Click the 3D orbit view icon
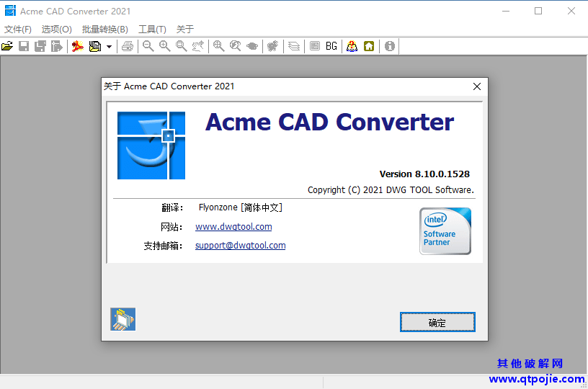The height and width of the screenshot is (389, 588). click(252, 46)
